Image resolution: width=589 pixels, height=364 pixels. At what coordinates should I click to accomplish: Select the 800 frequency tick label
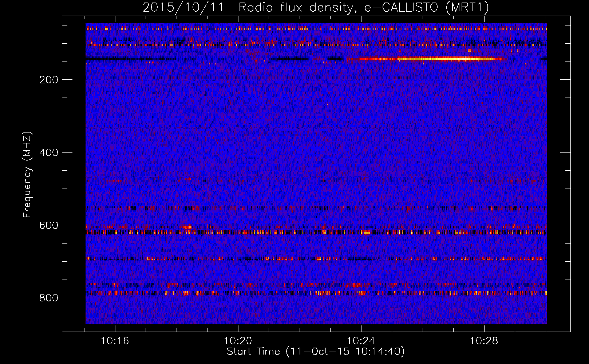click(49, 298)
